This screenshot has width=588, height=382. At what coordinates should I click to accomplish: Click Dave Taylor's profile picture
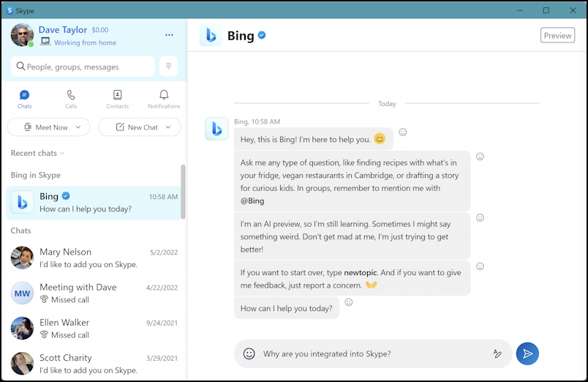point(22,35)
